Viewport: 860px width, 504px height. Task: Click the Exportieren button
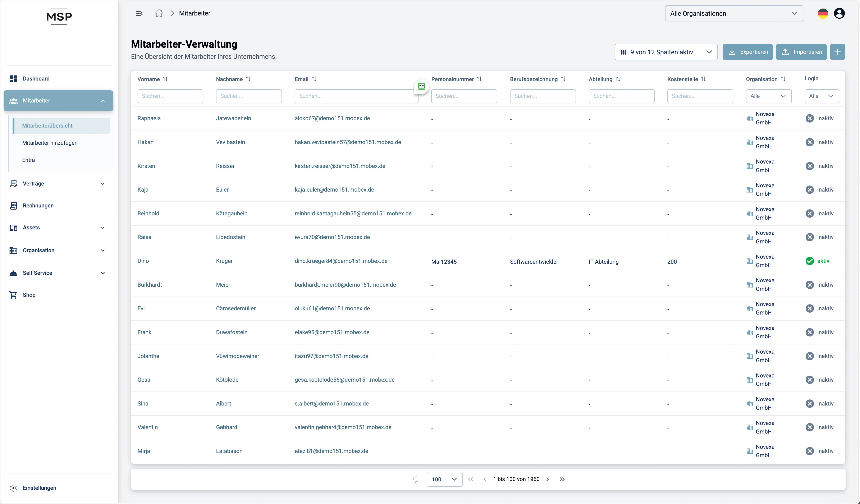(747, 52)
